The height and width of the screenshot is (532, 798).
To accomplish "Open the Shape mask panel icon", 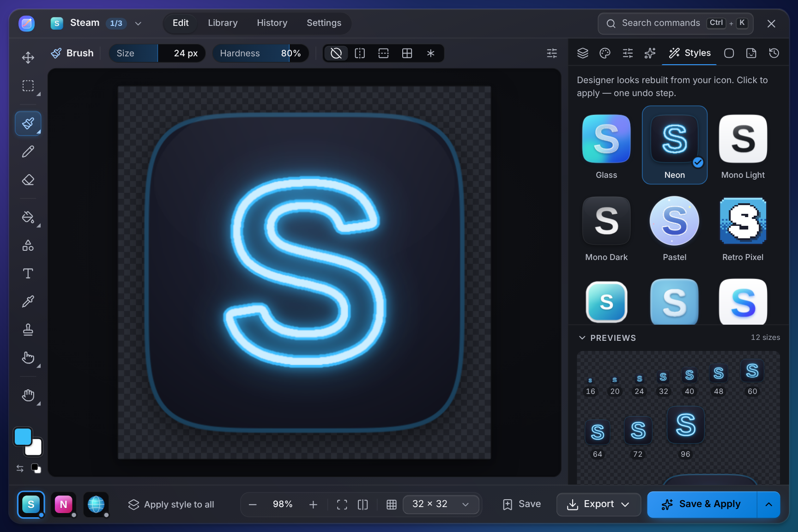I will click(729, 53).
